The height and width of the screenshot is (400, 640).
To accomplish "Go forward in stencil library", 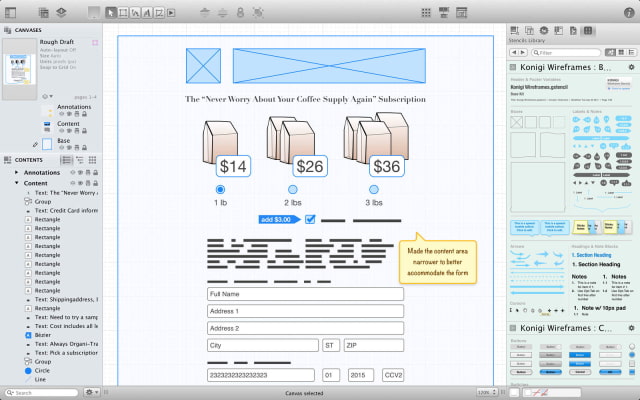I will pyautogui.click(x=523, y=53).
